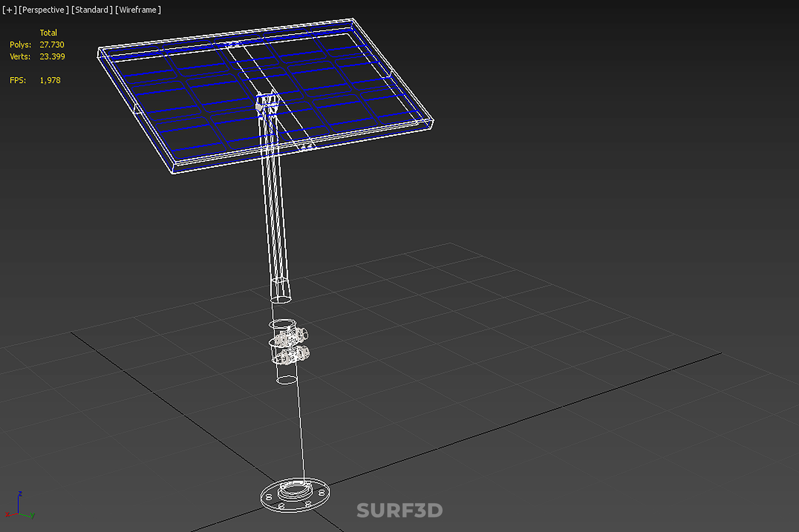Click the Total statistics header
This screenshot has width=799, height=532.
48,32
